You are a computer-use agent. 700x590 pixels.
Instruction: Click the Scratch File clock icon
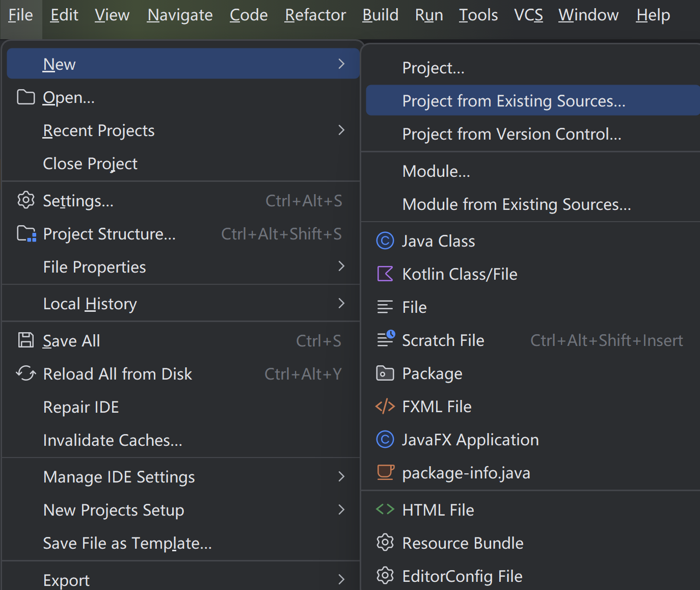(x=386, y=339)
